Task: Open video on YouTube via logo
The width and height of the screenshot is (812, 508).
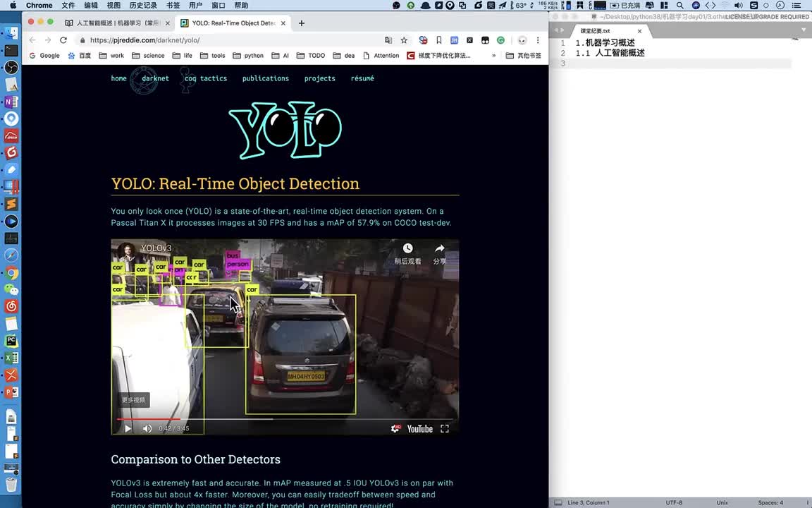Action: point(419,428)
